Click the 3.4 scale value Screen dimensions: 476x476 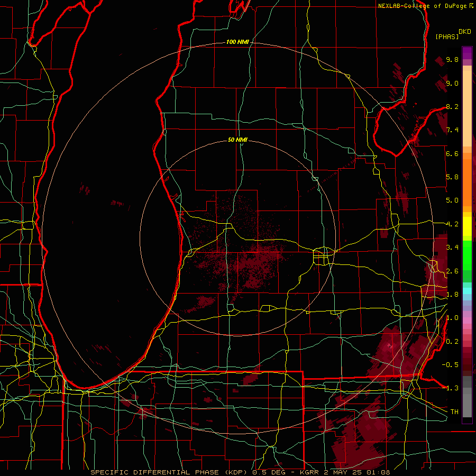(452, 248)
